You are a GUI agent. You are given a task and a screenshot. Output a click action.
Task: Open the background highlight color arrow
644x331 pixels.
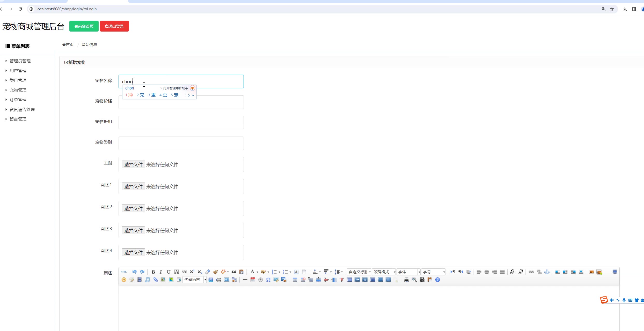(x=268, y=272)
